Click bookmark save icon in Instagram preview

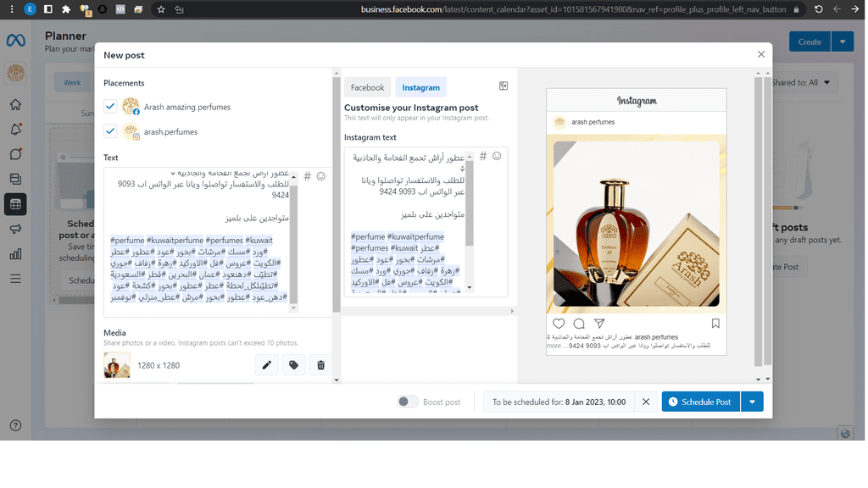click(x=715, y=324)
